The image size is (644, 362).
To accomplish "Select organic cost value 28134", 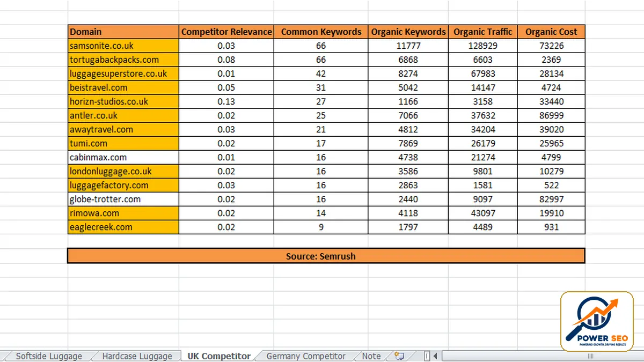I will pos(551,73).
